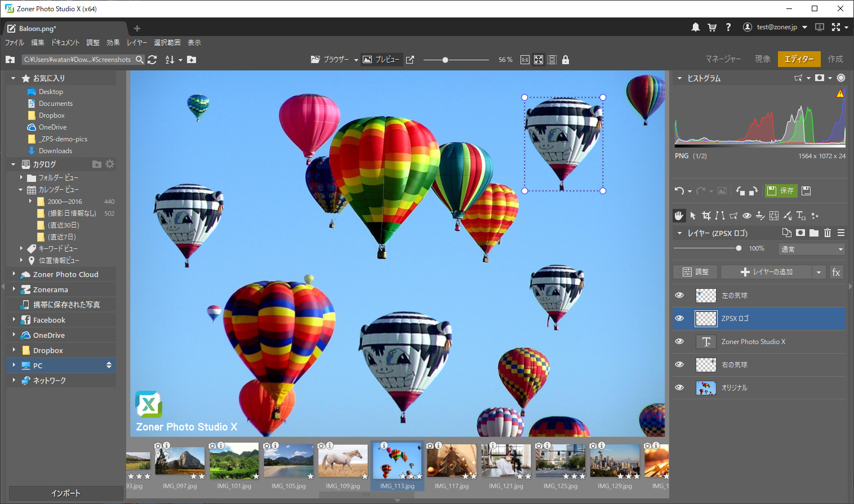Open the 通常 blend mode dropdown
854x504 pixels.
tap(811, 249)
